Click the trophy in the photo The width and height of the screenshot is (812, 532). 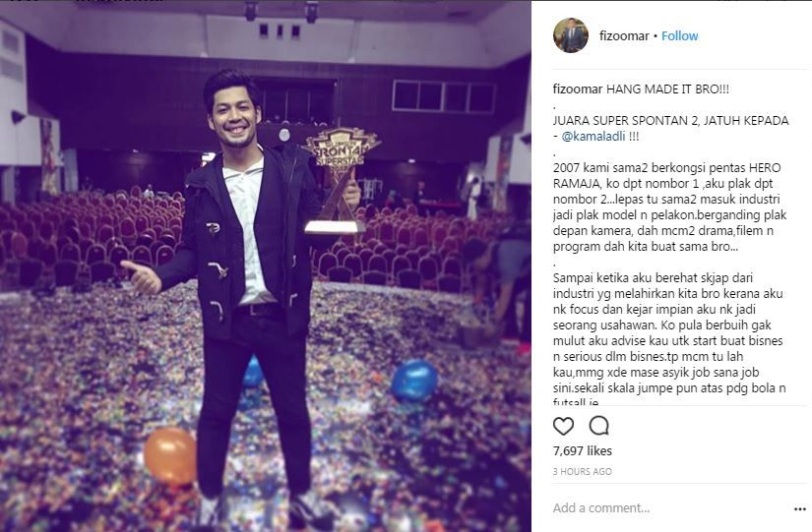click(x=336, y=181)
